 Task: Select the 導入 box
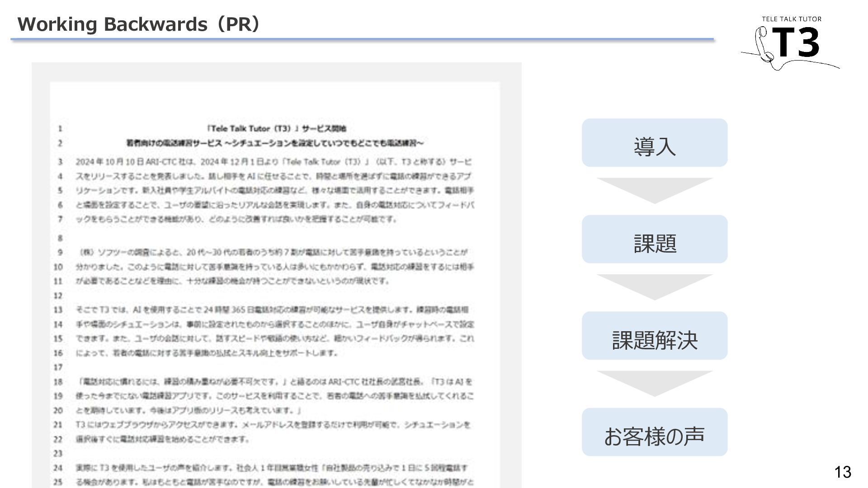pos(654,143)
